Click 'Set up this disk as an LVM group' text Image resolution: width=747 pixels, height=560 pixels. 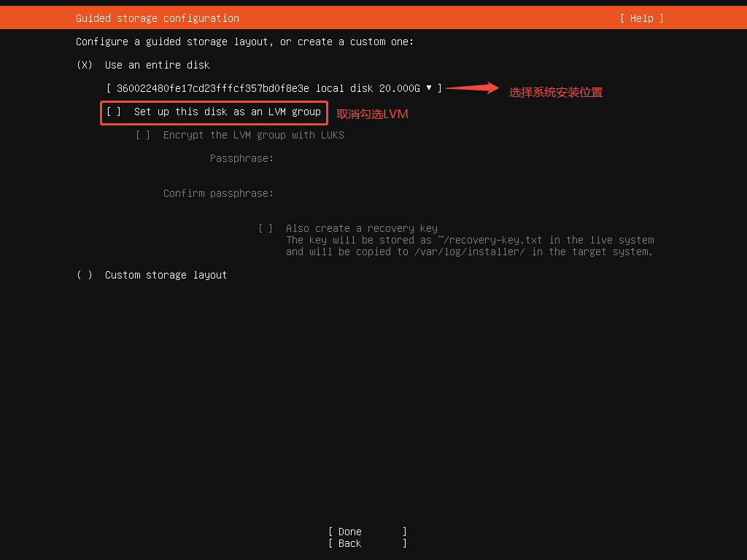[227, 112]
